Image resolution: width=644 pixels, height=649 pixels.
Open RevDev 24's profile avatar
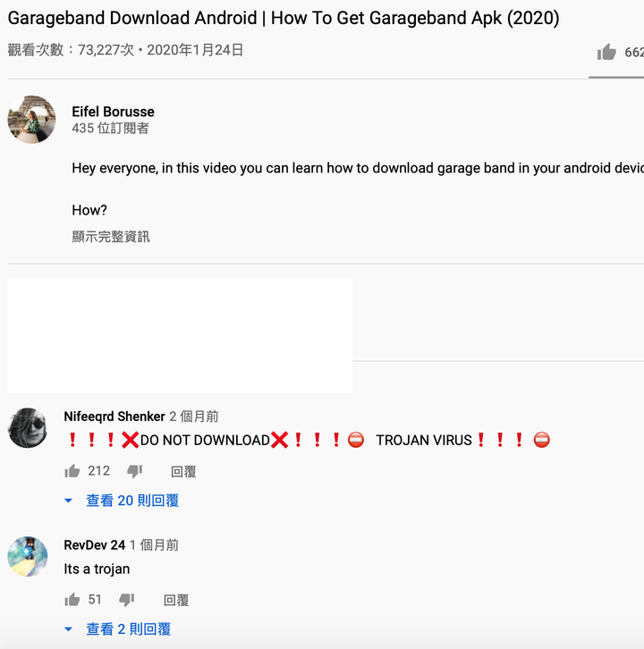point(28,556)
